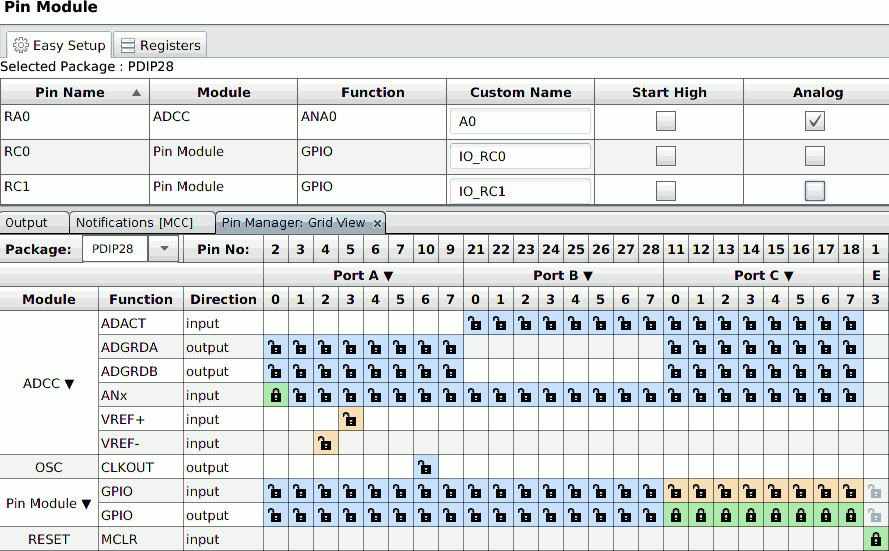This screenshot has height=551, width=889.
Task: Click the ADGRDA lock on Port A pin 0
Action: coord(276,348)
